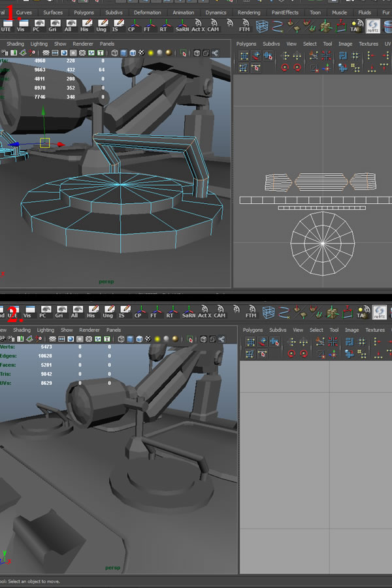This screenshot has height=588, width=392.
Task: Switch to the Curves shelf tab
Action: (x=24, y=12)
